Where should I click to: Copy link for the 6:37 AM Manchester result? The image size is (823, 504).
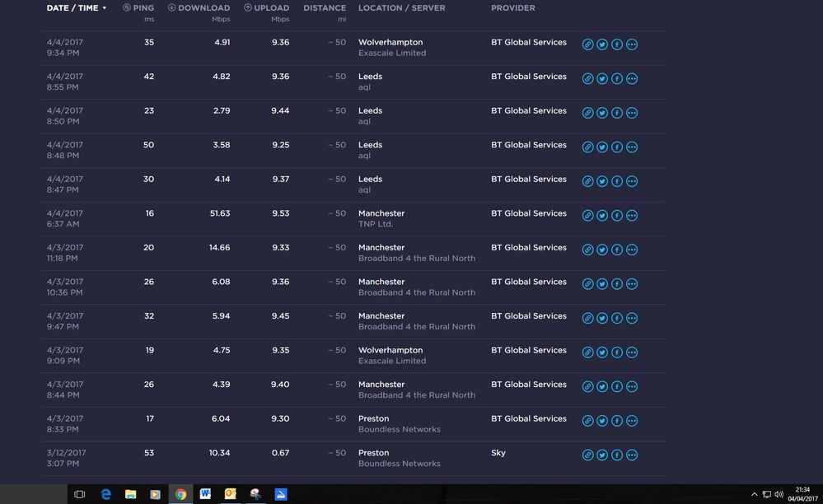coord(588,216)
